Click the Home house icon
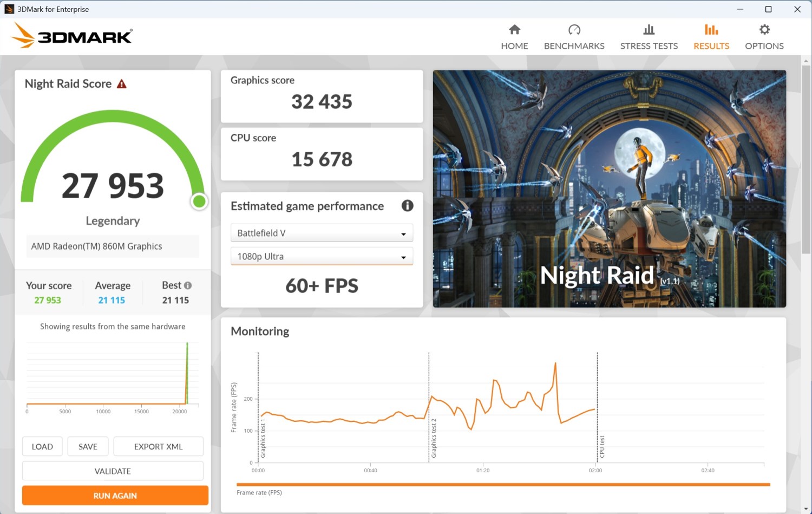The image size is (812, 514). 514,30
